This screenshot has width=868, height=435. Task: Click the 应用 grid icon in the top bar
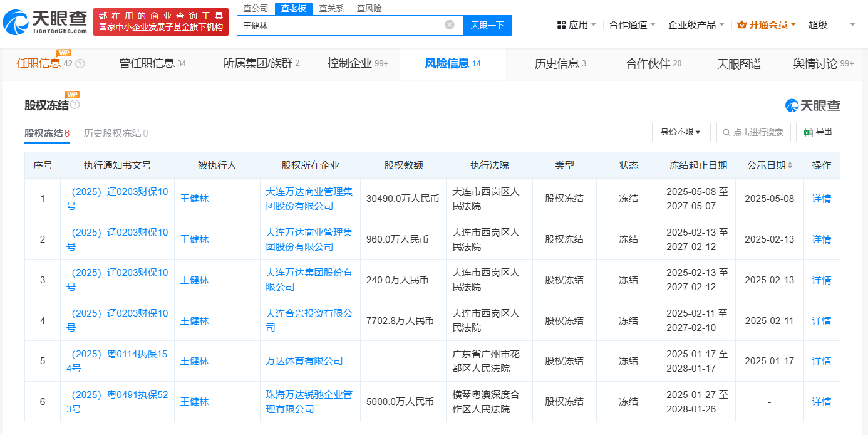[x=561, y=25]
